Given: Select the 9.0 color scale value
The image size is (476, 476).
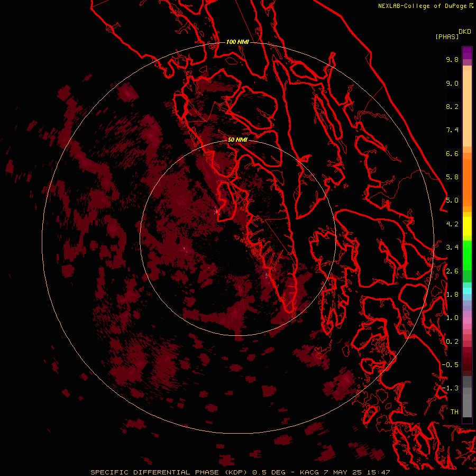Looking at the screenshot, I should [x=452, y=84].
